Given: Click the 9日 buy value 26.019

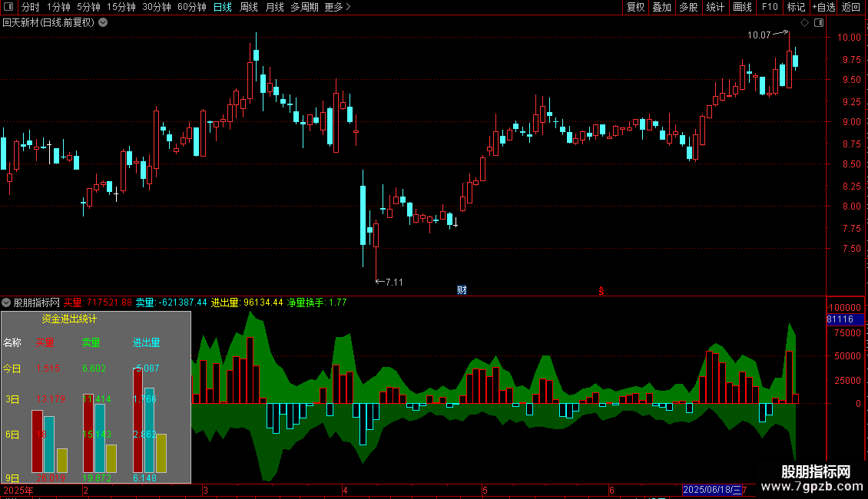Looking at the screenshot, I should (x=51, y=478).
